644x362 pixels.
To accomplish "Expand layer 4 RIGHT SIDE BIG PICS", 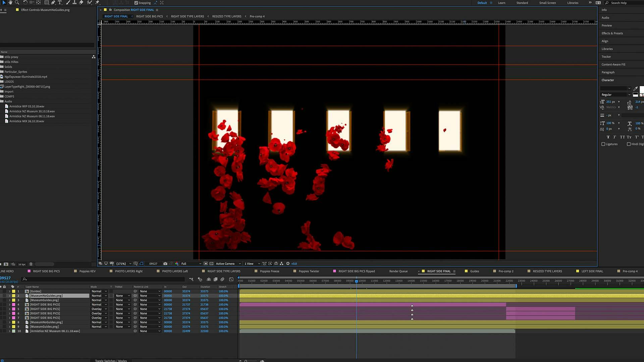I will point(9,305).
